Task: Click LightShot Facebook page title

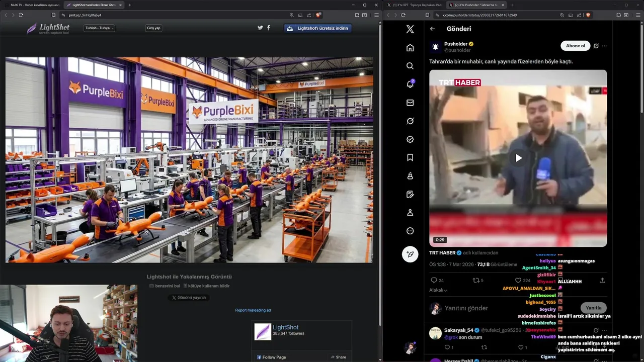Action: click(x=285, y=327)
